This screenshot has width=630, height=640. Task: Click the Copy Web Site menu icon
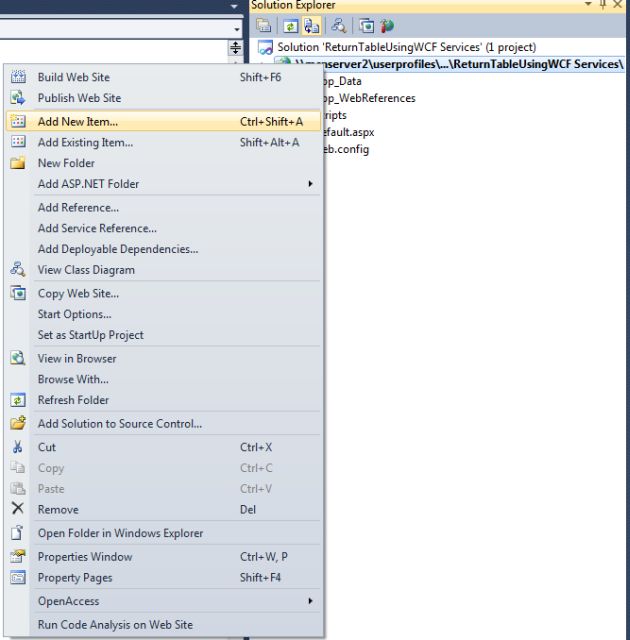pyautogui.click(x=18, y=293)
